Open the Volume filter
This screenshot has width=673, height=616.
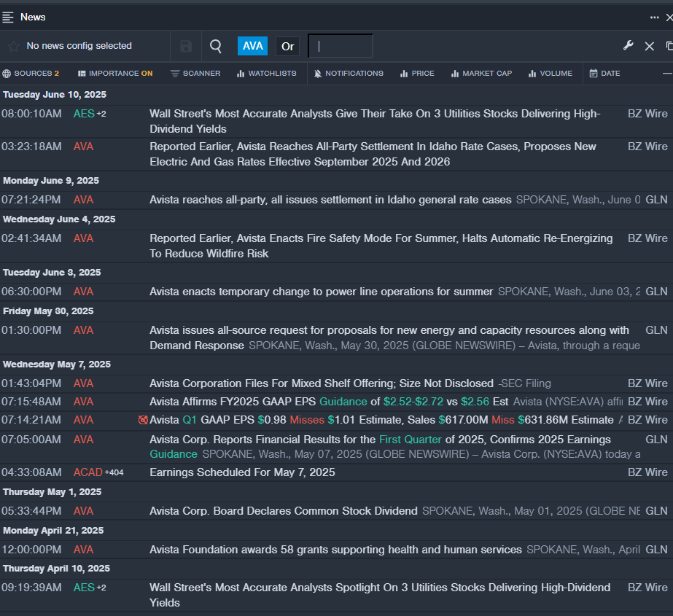click(551, 74)
